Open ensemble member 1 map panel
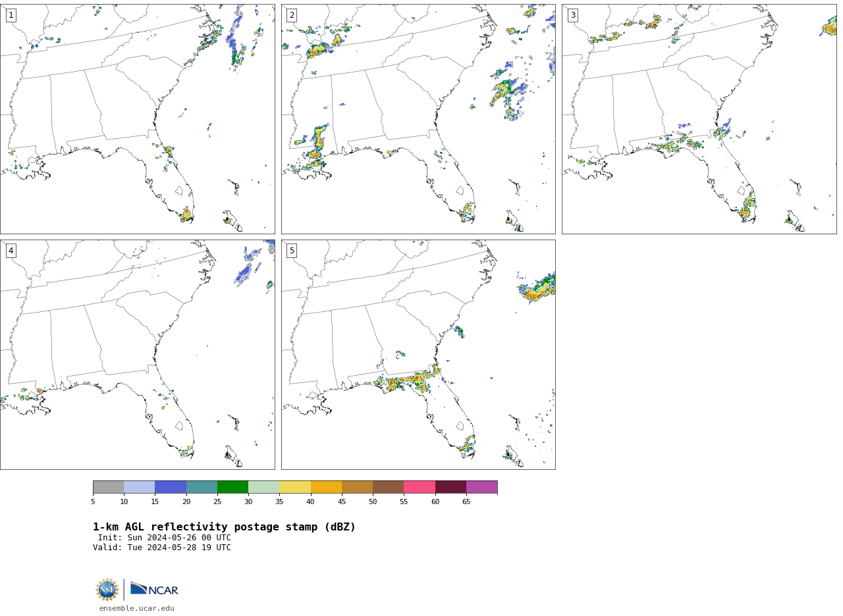 [137, 118]
